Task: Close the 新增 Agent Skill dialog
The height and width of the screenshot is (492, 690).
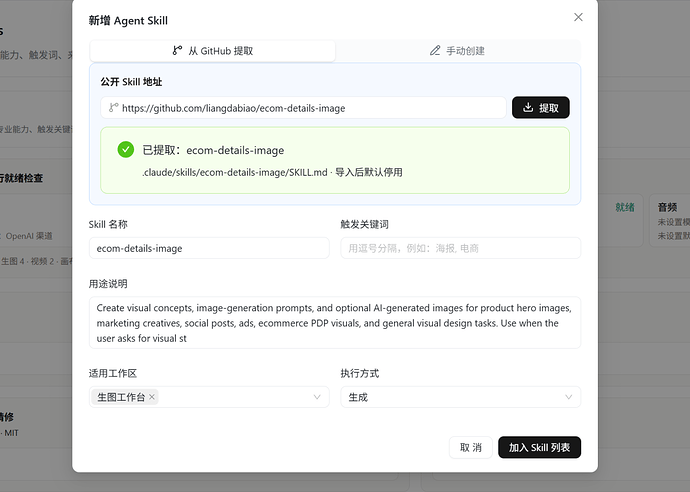Action: [578, 17]
